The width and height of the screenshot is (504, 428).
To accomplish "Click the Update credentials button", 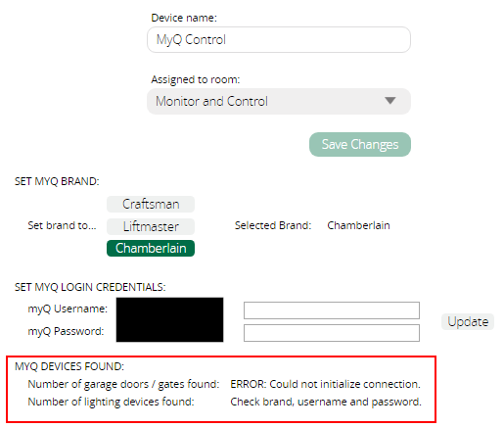I will click(468, 322).
